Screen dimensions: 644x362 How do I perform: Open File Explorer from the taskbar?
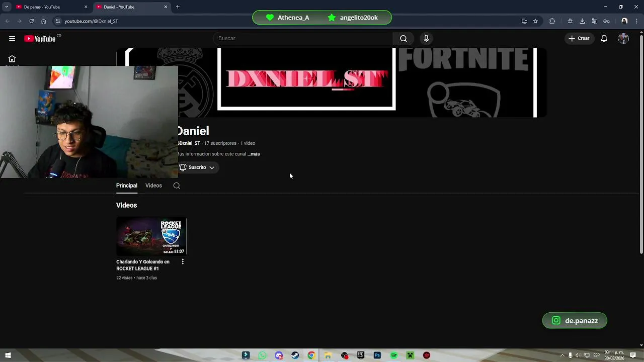pos(328,355)
